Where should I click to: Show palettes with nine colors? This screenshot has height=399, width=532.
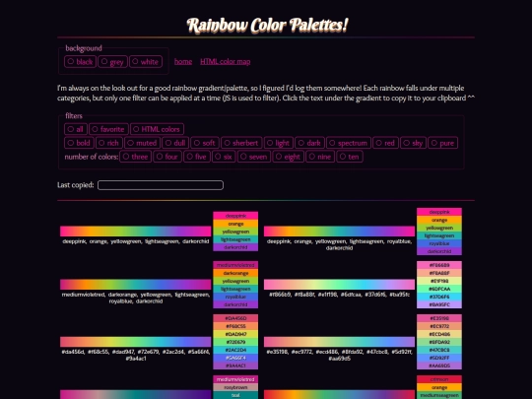[320, 157]
